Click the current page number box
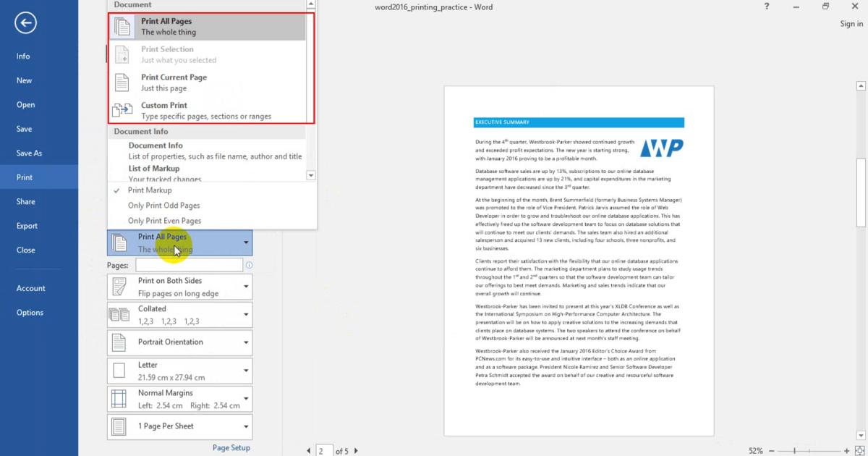The height and width of the screenshot is (456, 868). pyautogui.click(x=323, y=451)
